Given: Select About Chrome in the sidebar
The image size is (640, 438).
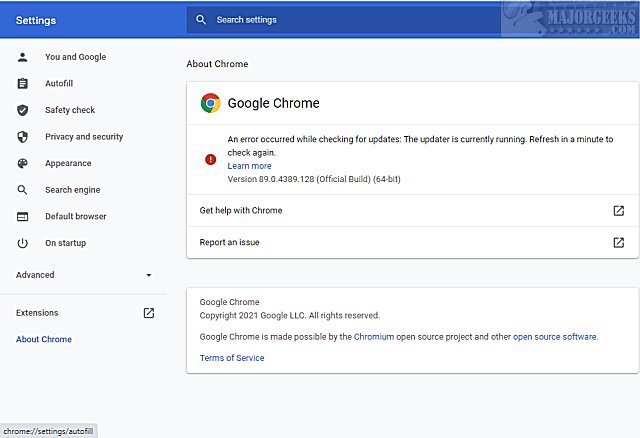Looking at the screenshot, I should point(44,339).
